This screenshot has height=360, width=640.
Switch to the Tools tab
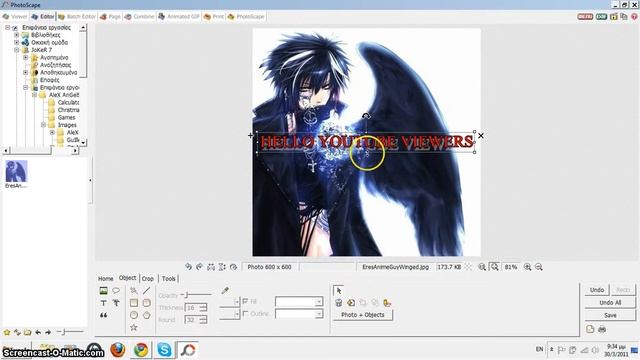(x=168, y=279)
